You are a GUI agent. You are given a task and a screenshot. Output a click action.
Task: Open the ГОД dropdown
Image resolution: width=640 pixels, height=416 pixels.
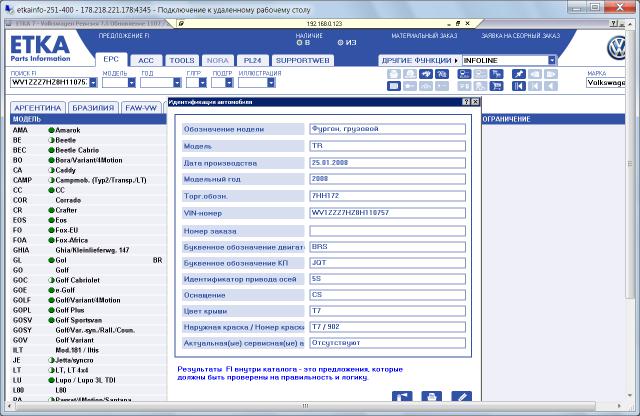pyautogui.click(x=177, y=82)
